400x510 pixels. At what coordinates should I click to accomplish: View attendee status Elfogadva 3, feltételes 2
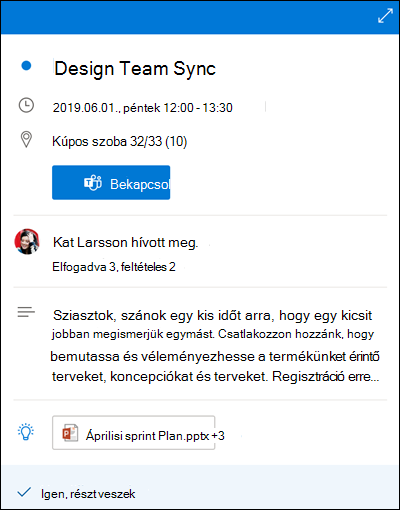pos(114,267)
